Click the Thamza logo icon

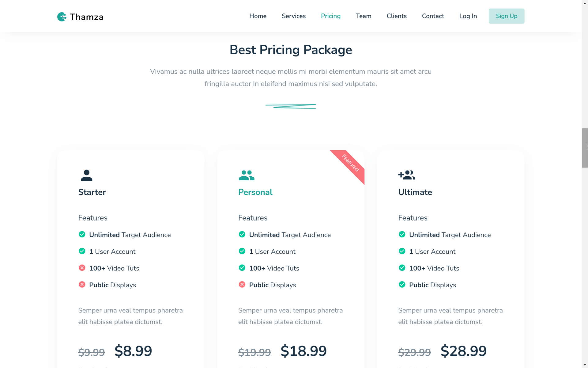[62, 17]
